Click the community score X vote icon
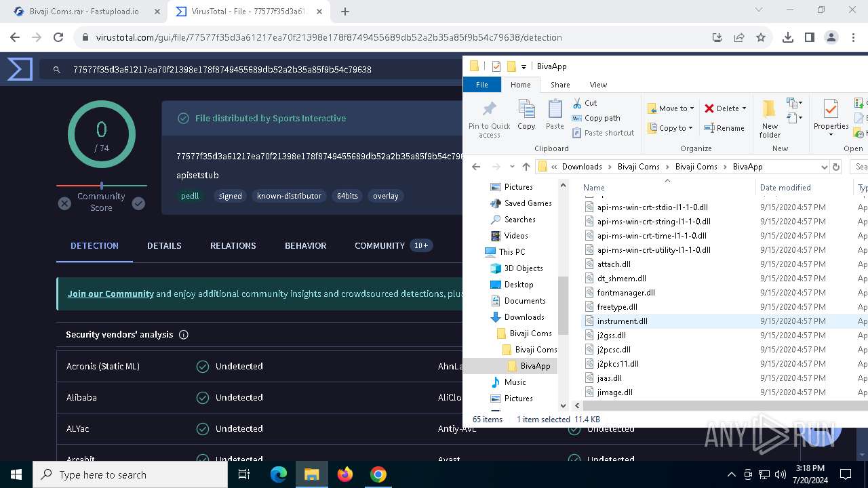Viewport: 868px width, 488px height. pos(64,203)
